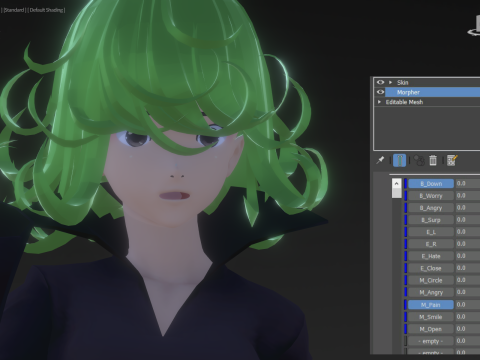Click M_Circle channel value field
Viewport: 480px width, 360px height.
coord(468,280)
